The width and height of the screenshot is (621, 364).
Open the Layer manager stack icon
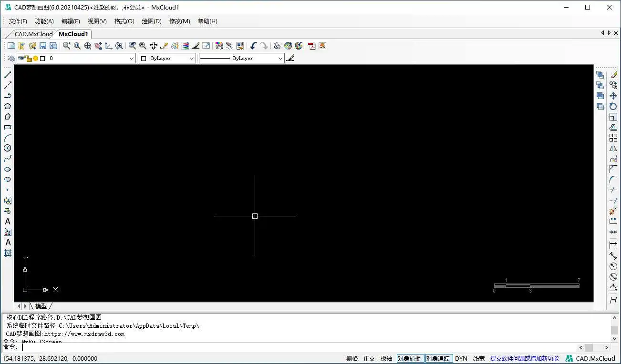tap(11, 58)
